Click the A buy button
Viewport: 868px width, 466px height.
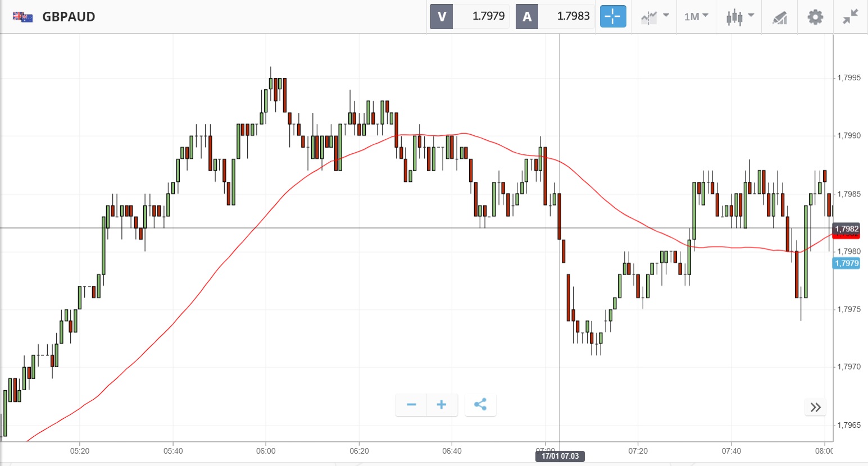pos(527,16)
